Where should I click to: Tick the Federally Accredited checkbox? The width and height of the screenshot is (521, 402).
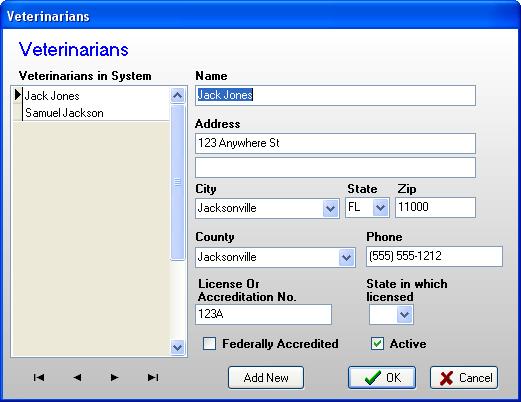209,344
